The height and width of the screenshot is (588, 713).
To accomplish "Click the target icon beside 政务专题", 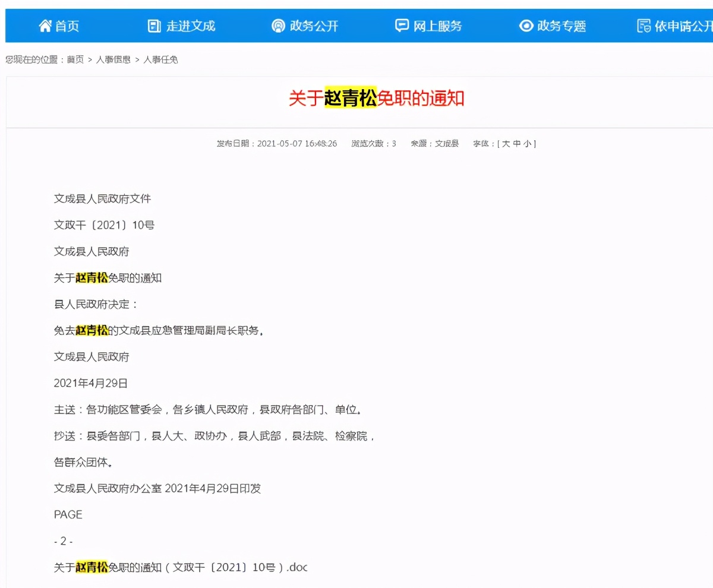I will [525, 26].
